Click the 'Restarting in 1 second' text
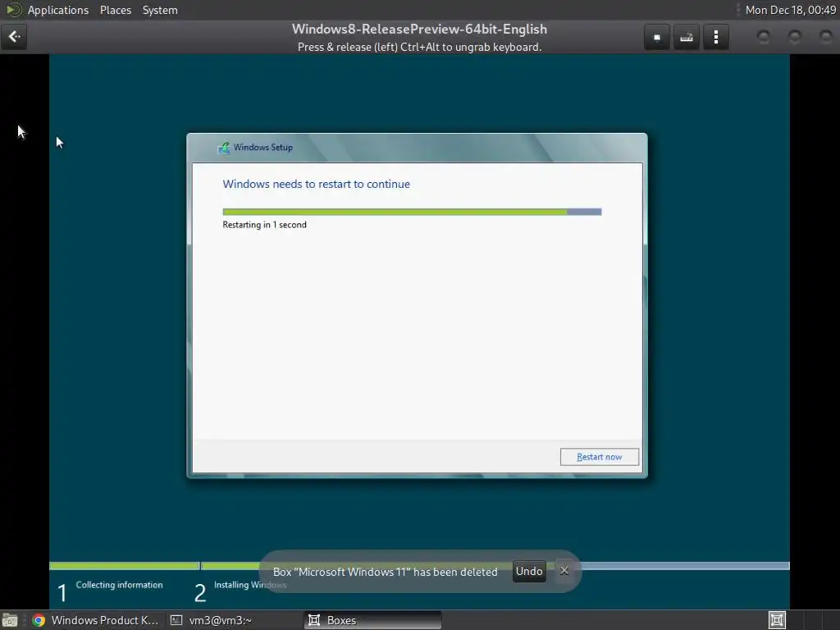This screenshot has height=630, width=840. point(265,225)
